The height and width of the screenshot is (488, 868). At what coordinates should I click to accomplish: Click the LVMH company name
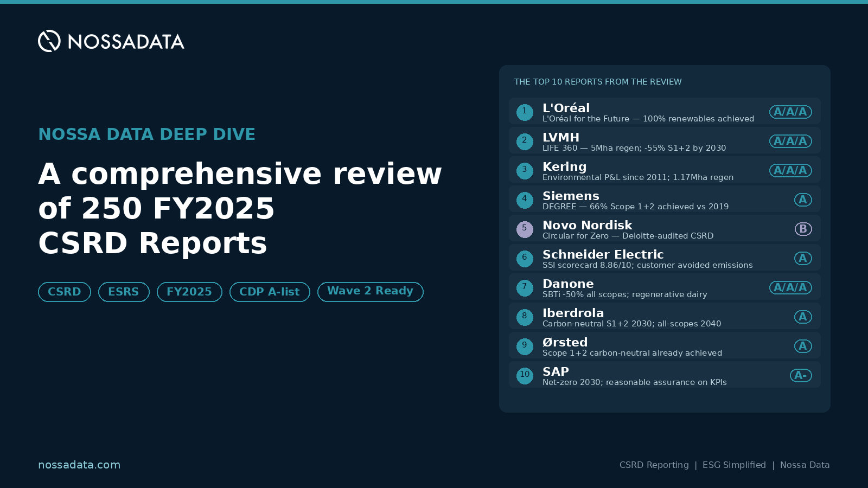point(561,137)
